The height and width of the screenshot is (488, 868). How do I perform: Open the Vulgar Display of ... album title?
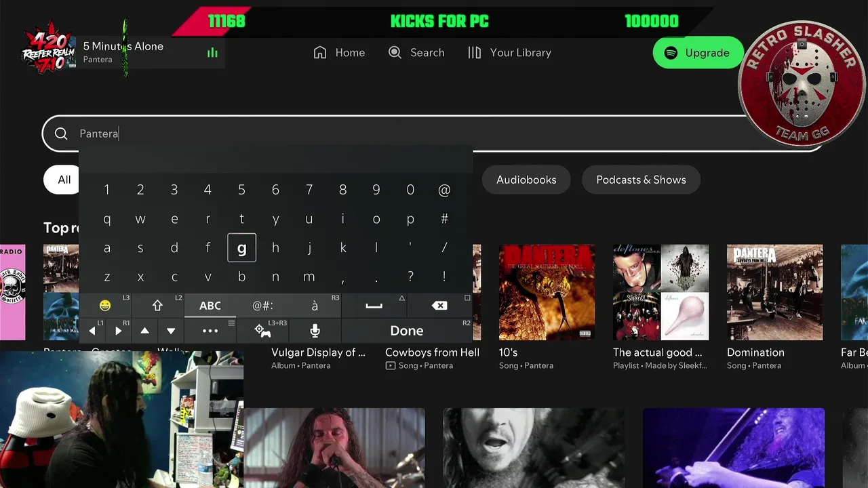(x=318, y=352)
